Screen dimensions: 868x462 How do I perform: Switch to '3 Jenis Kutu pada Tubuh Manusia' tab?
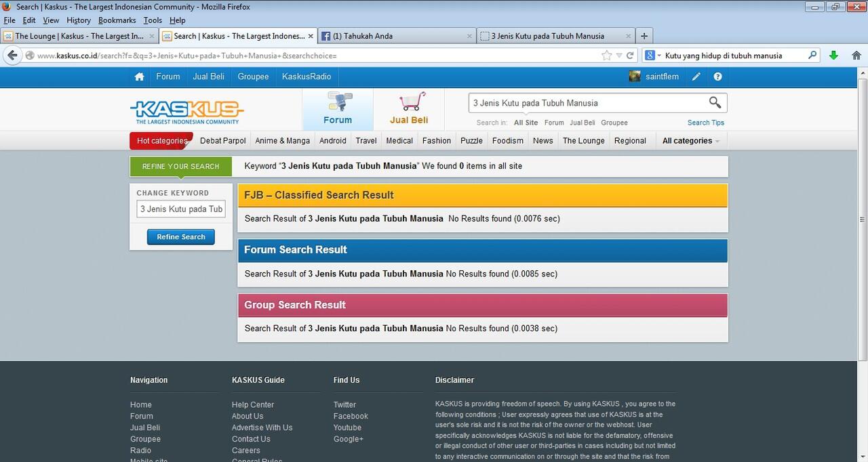pyautogui.click(x=555, y=36)
